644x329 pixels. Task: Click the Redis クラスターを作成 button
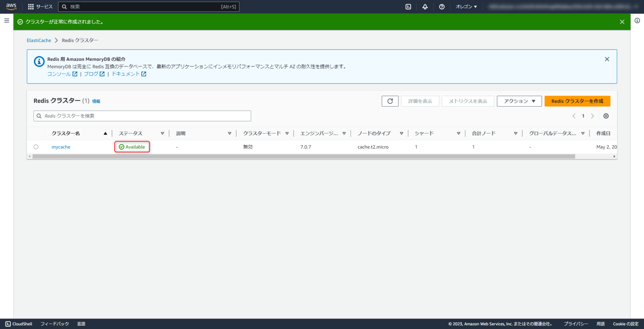577,101
